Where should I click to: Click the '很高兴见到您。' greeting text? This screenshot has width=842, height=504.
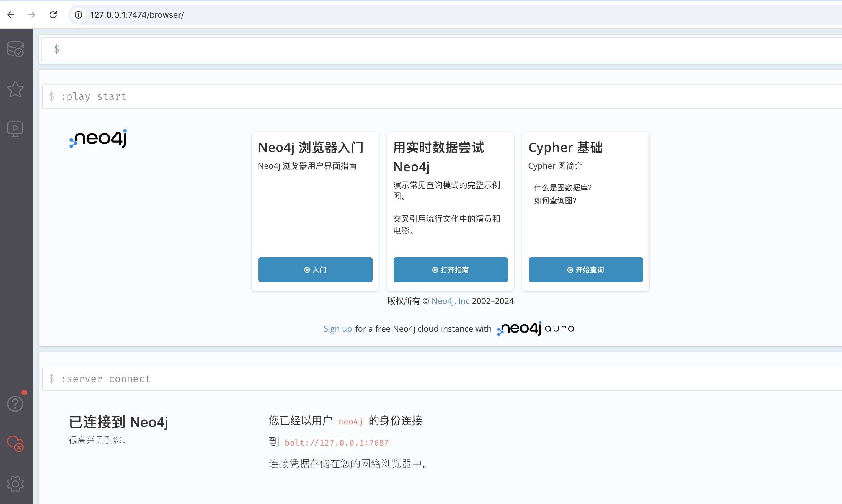(x=99, y=440)
